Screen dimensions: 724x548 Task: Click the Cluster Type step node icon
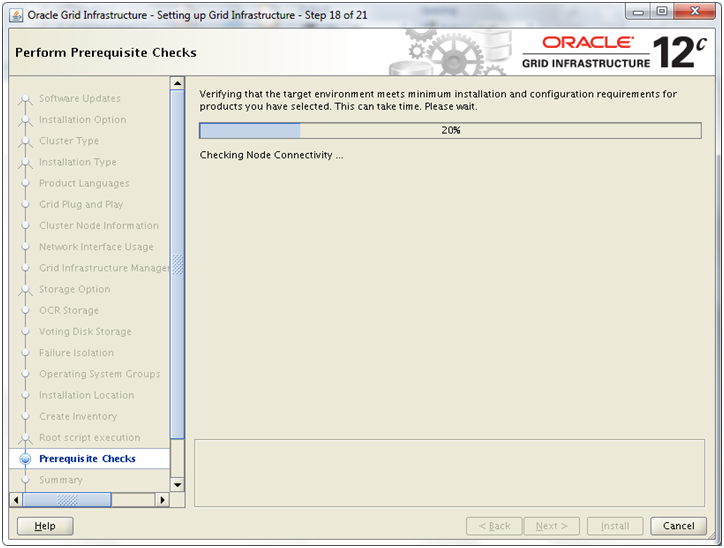(x=25, y=142)
